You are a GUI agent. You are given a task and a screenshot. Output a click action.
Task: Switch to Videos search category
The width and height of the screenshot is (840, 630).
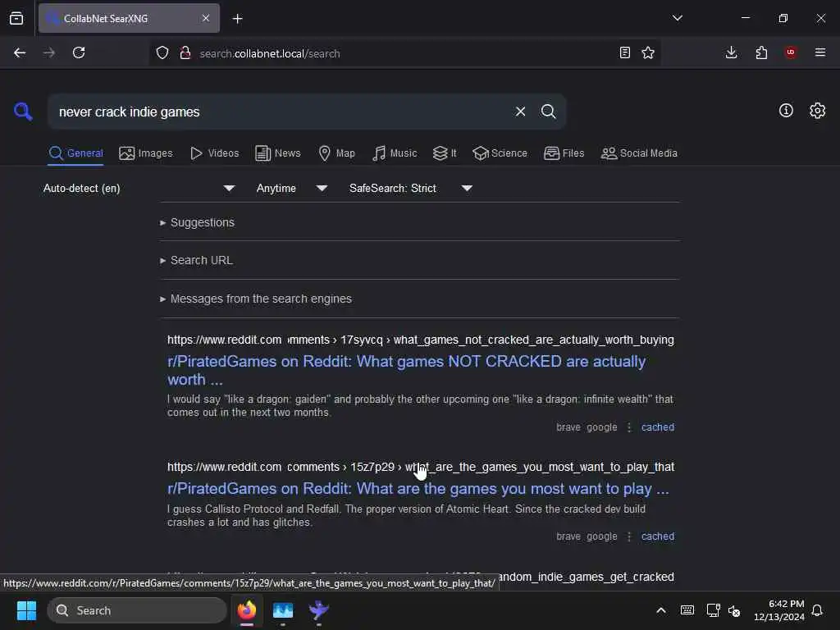(x=214, y=153)
